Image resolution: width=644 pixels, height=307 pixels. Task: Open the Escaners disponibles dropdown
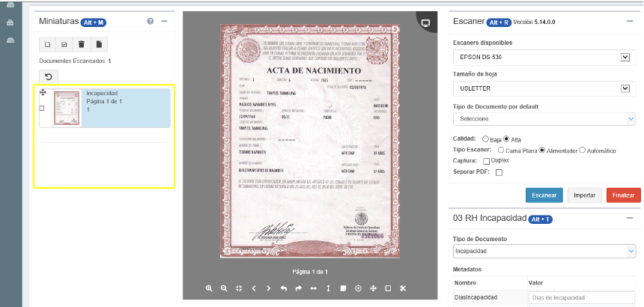pos(544,58)
